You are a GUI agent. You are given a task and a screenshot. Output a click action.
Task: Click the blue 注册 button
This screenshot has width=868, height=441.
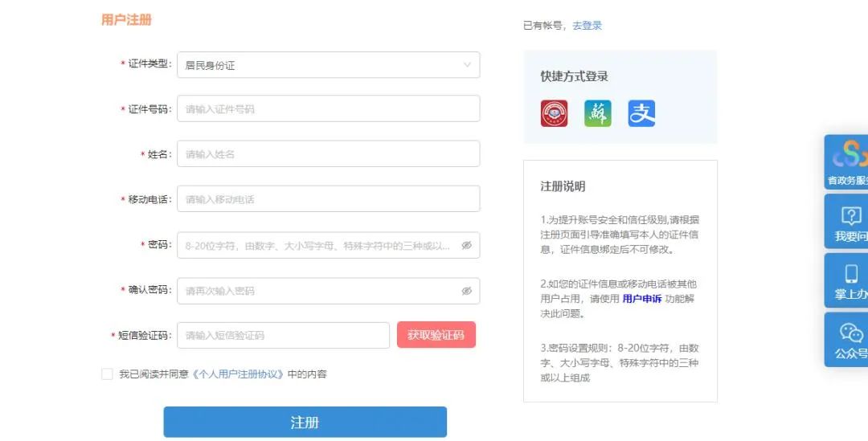305,423
